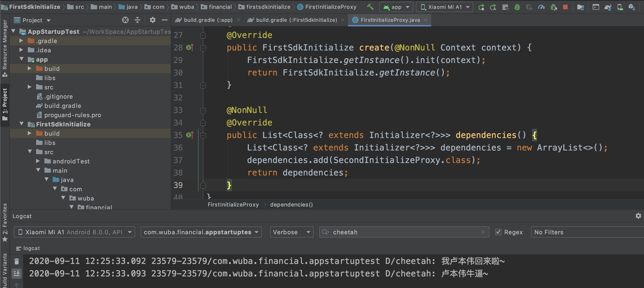644x288 pixels.
Task: Collapse the FirstSdkInitialize module node
Action: point(21,124)
